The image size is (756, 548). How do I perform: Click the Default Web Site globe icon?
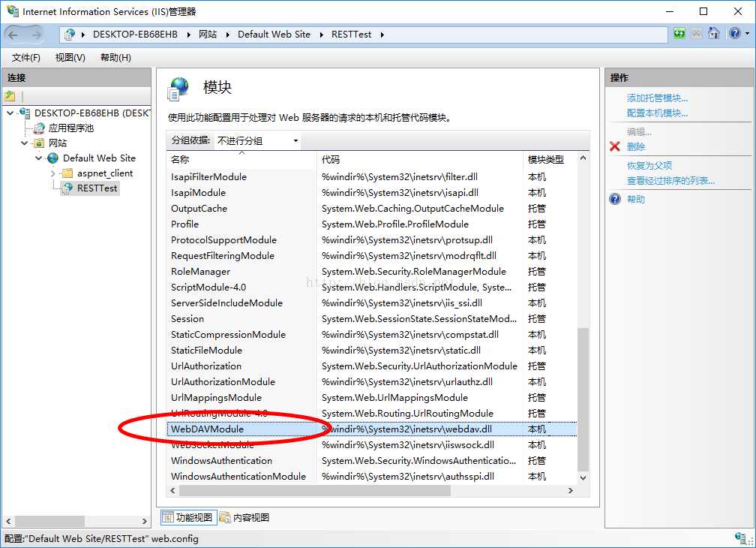tap(53, 158)
